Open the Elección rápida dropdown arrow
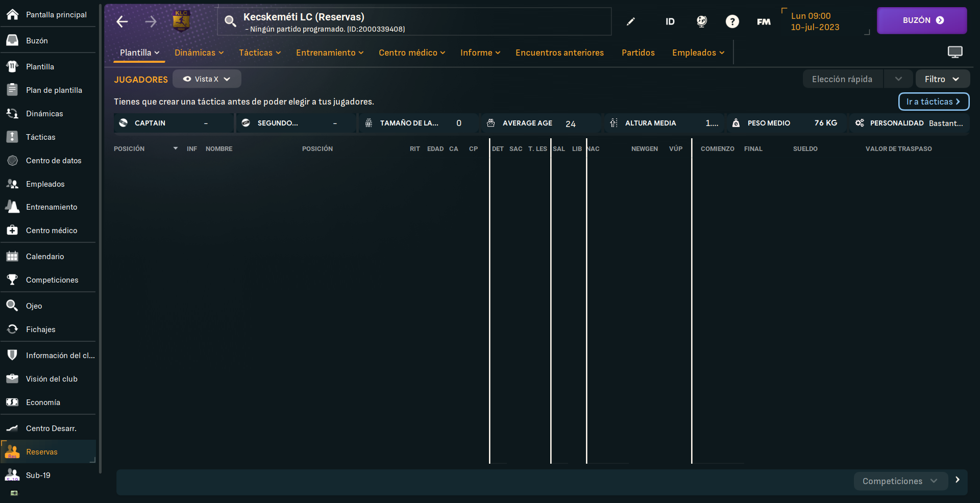The width and height of the screenshot is (980, 503). click(x=898, y=79)
